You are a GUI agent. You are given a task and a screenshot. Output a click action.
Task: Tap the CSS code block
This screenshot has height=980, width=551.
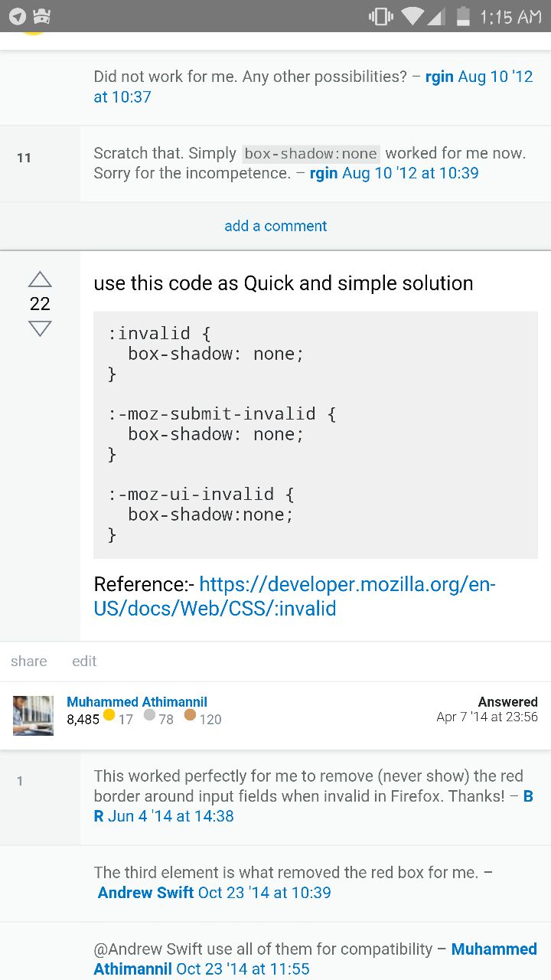(315, 434)
